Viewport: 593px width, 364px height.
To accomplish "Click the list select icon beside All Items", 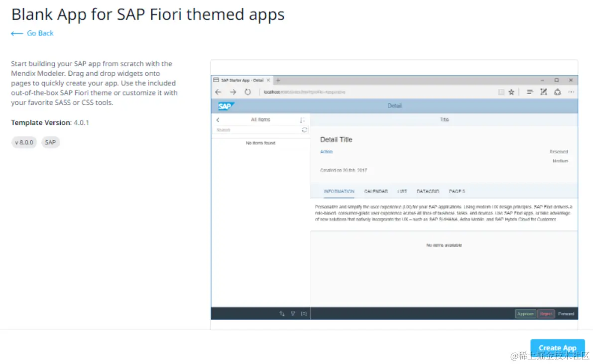I will 302,120.
